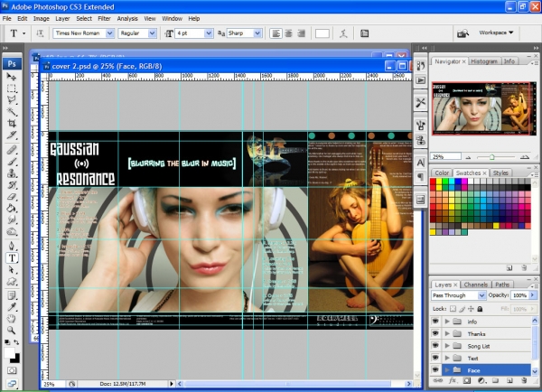Select the History Brush tool
The image size is (542, 392).
pos(12,185)
